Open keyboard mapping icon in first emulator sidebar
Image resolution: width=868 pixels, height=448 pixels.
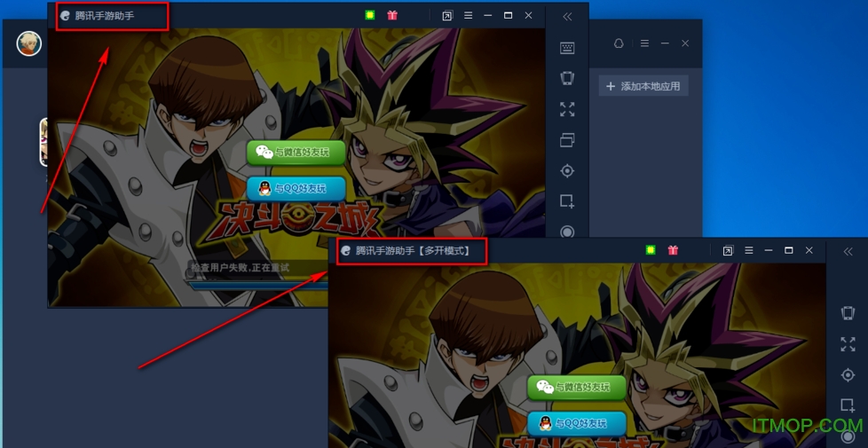point(567,48)
